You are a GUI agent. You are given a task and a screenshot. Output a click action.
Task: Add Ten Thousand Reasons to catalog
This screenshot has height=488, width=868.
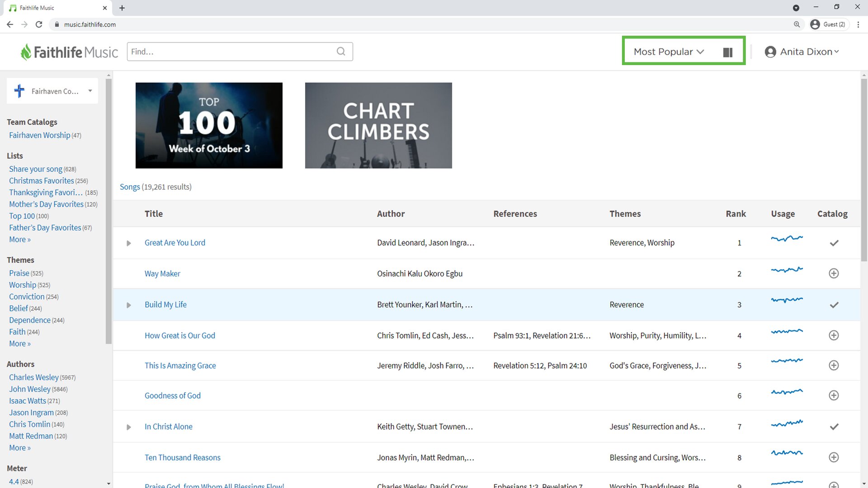click(834, 457)
